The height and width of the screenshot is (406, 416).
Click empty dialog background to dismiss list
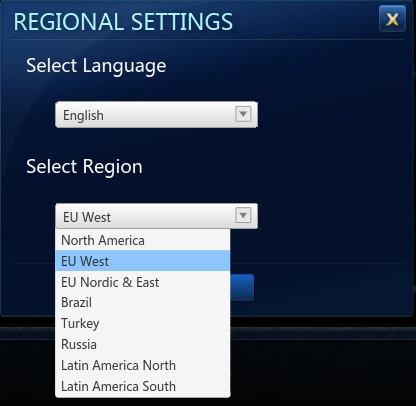click(333, 167)
